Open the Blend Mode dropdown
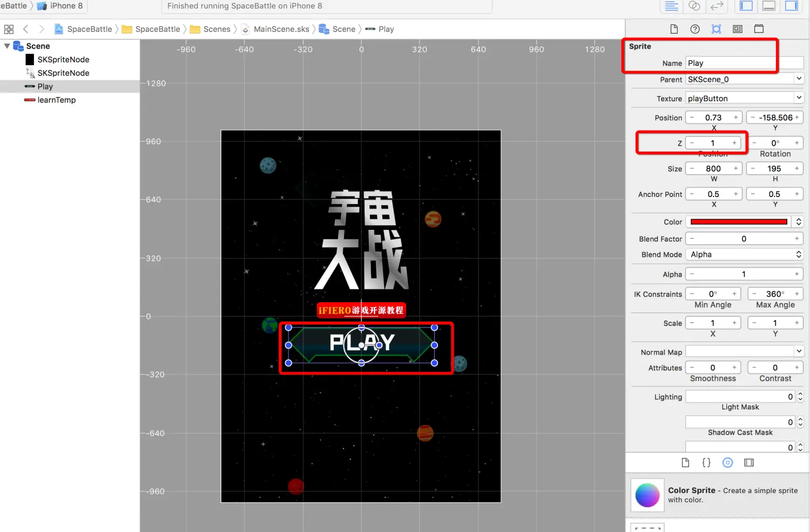The width and height of the screenshot is (810, 532). 744,254
